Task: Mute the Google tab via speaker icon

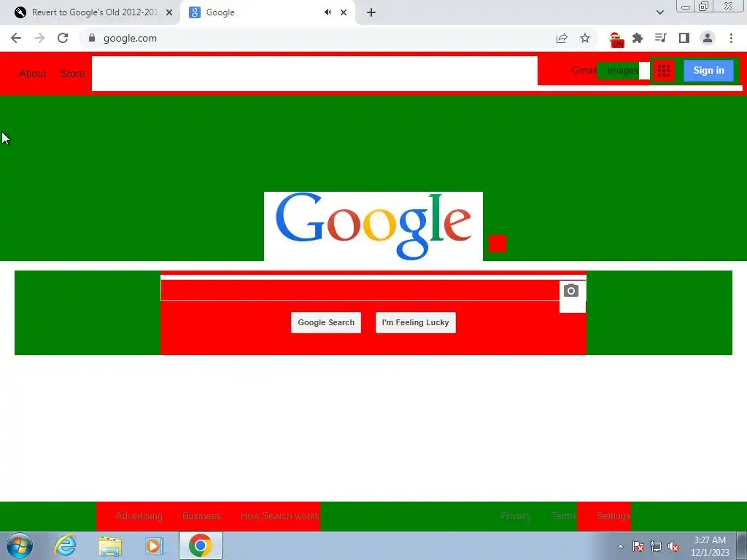Action: tap(328, 12)
